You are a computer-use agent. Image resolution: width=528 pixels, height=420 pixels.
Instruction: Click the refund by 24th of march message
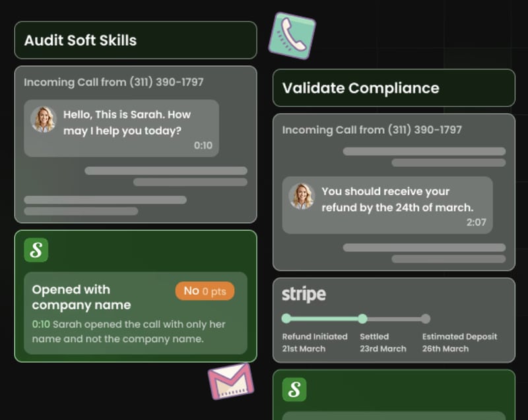click(396, 199)
